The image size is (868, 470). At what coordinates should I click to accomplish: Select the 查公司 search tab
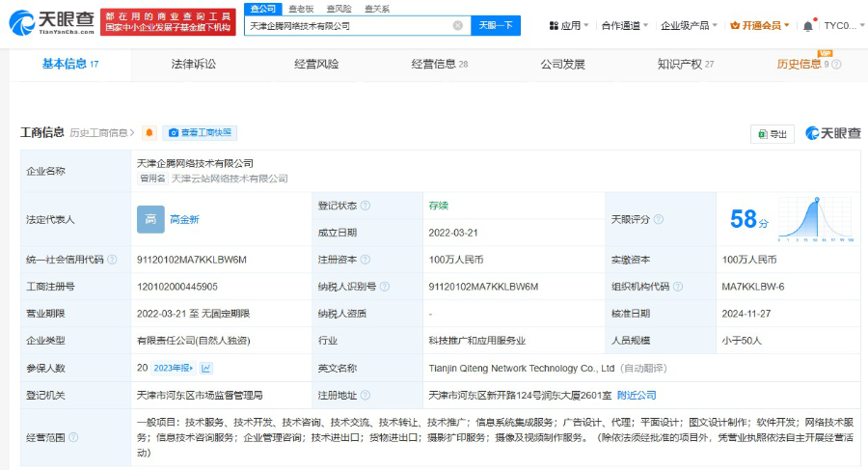pyautogui.click(x=263, y=9)
